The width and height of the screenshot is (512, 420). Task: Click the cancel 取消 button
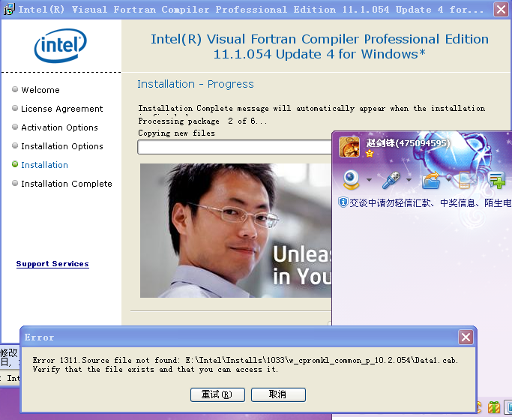pyautogui.click(x=278, y=394)
